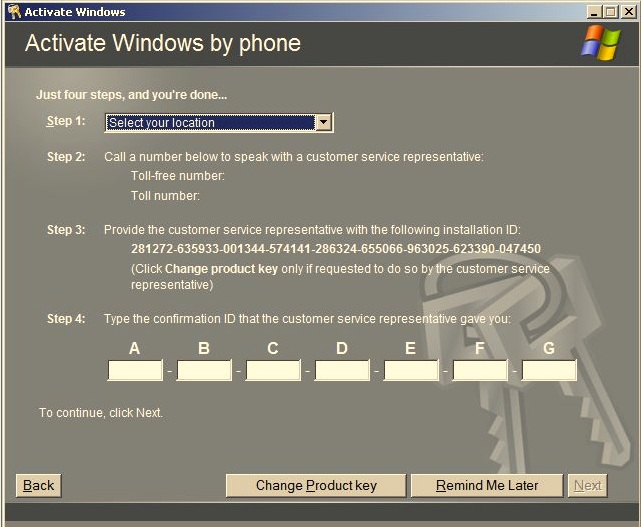Click the 'Activate Windows by phone' heading
Screen dimensions: 641x527
[163, 43]
